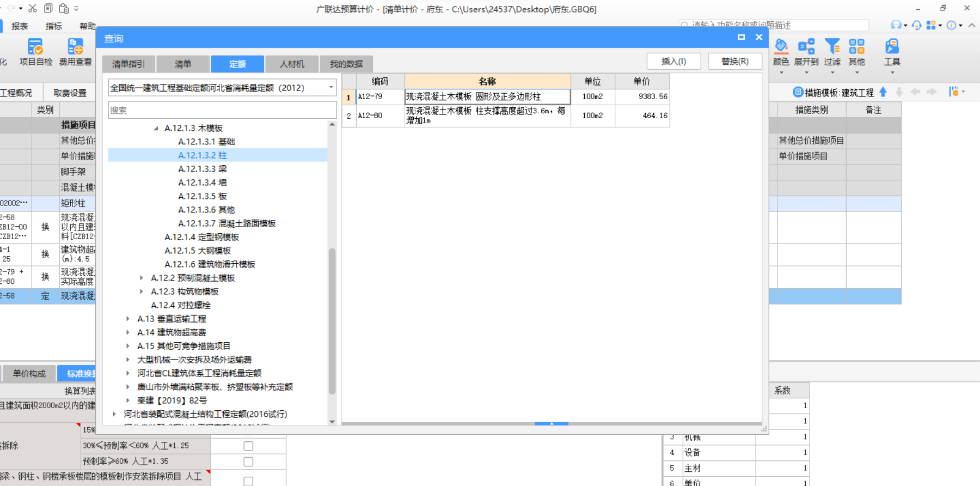The width and height of the screenshot is (980, 486).
Task: Open the 单价构成 tab
Action: pos(29,373)
